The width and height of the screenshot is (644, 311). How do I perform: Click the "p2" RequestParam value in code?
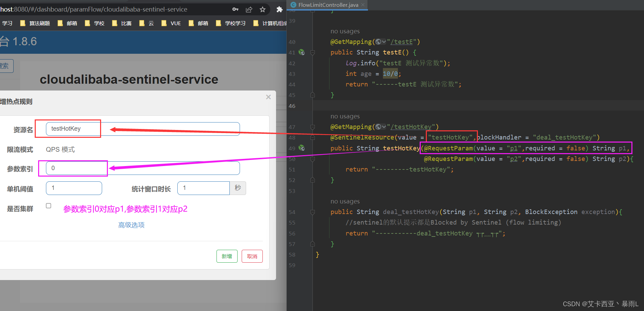514,159
